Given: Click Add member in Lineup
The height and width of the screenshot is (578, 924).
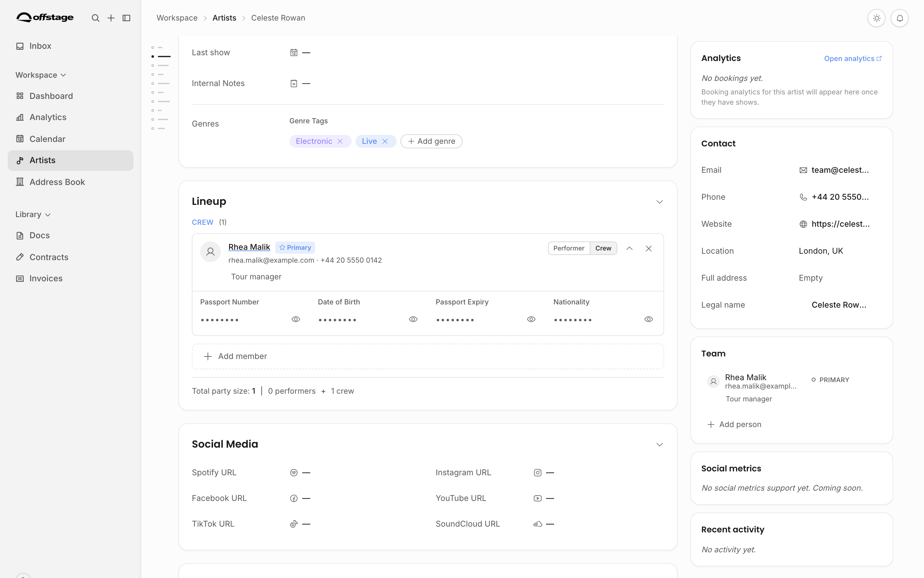Looking at the screenshot, I should pyautogui.click(x=428, y=356).
